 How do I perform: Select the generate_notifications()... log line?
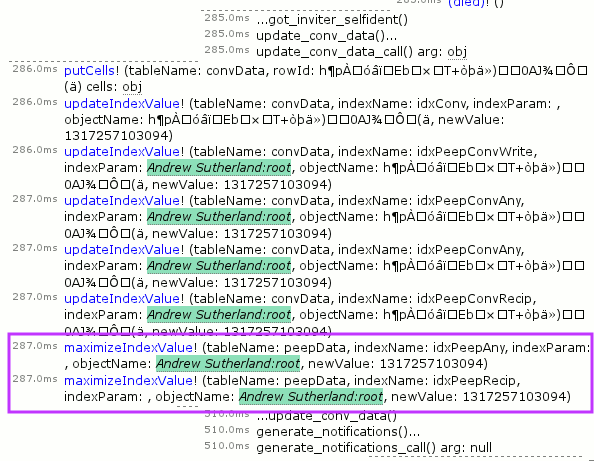coord(338,432)
